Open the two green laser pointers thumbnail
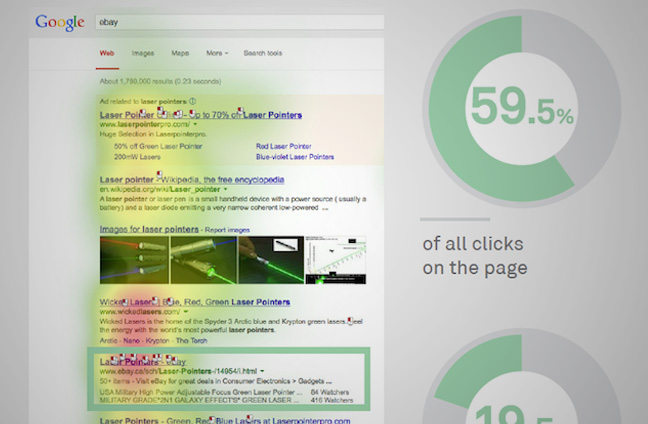The height and width of the screenshot is (424, 648). 204,260
